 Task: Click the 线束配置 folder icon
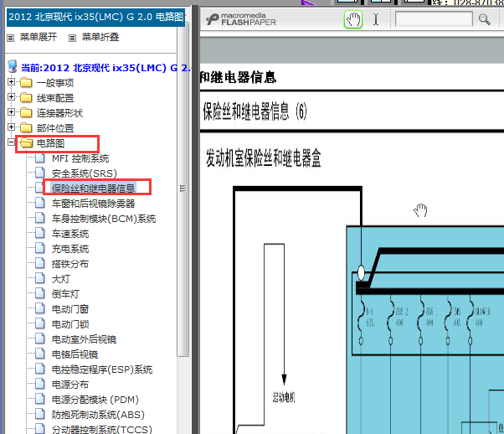point(26,98)
